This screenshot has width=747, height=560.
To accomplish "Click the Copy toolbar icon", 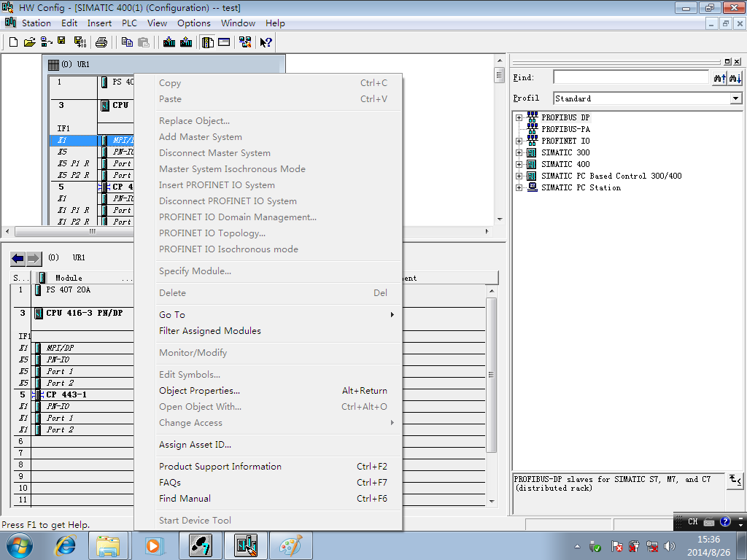I will click(x=127, y=42).
